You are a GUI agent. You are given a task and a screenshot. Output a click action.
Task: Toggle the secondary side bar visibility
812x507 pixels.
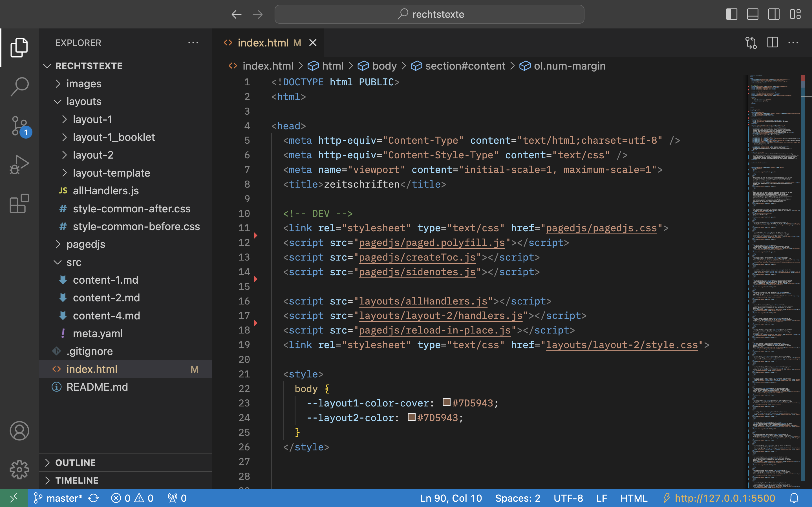(774, 14)
